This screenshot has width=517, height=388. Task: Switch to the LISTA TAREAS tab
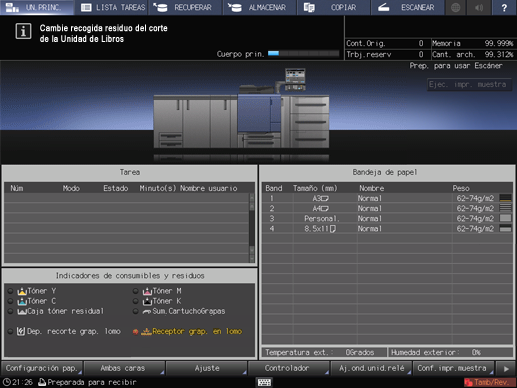113,7
